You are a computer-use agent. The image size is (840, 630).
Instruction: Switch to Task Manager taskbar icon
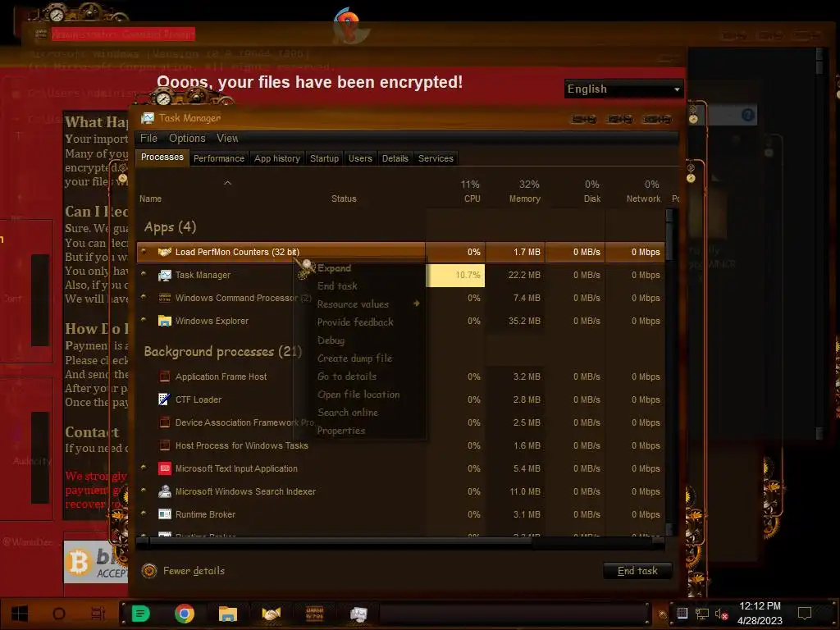[358, 614]
